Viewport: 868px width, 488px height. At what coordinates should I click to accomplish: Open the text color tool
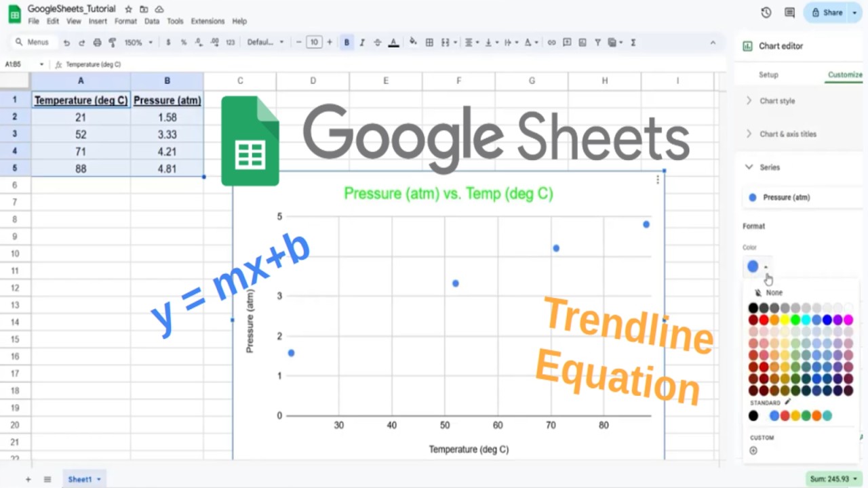(393, 42)
